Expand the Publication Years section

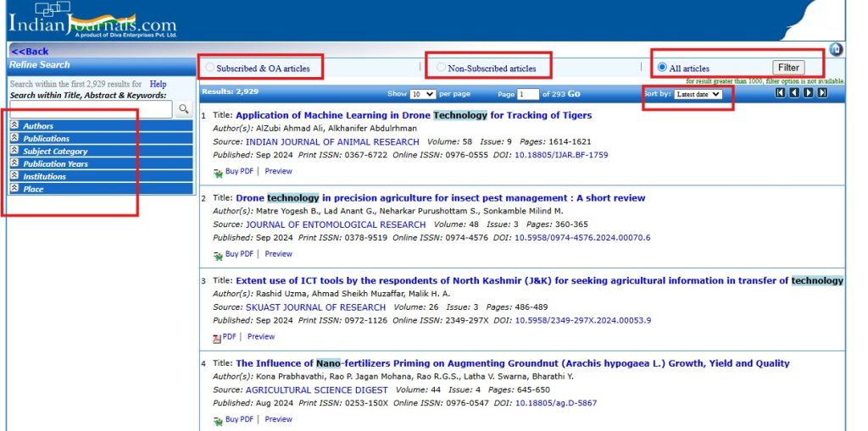(x=102, y=163)
